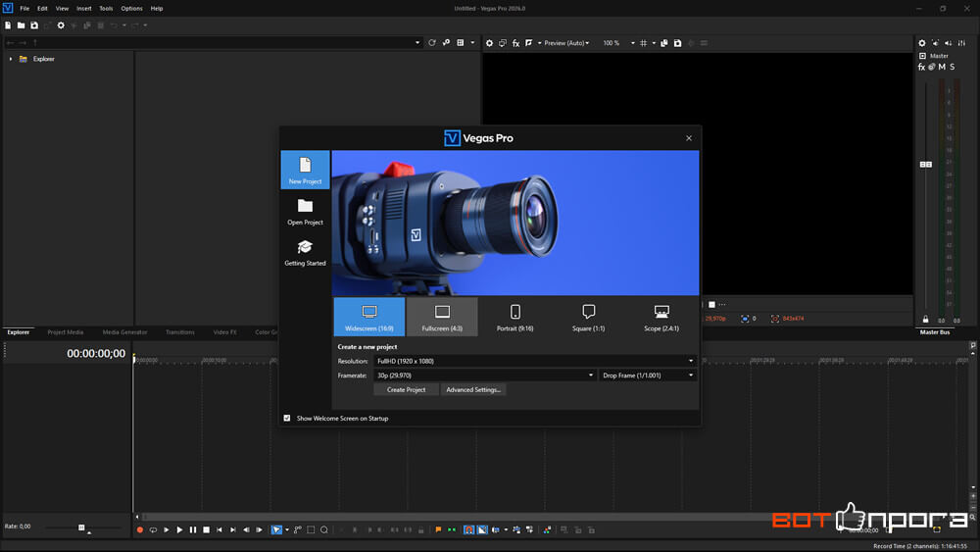Mute the Master bus

tap(942, 67)
